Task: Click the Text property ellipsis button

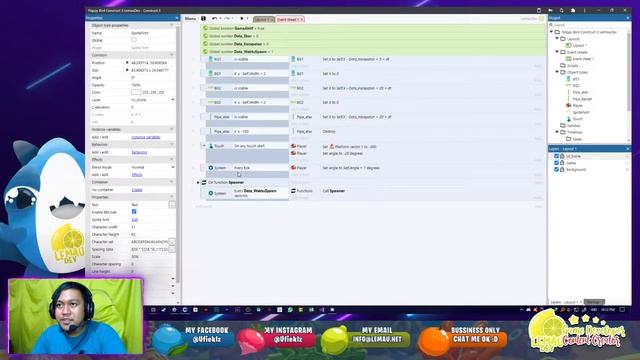Action: pos(172,205)
